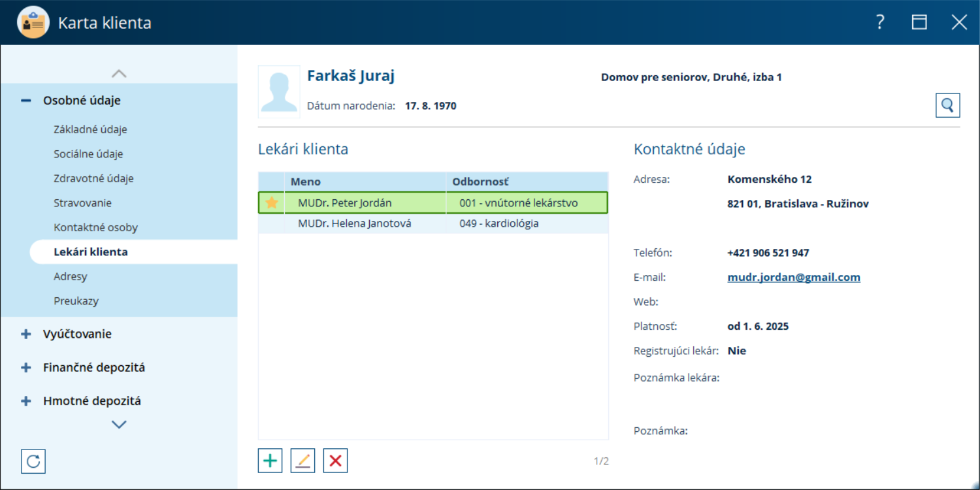Image resolution: width=980 pixels, height=490 pixels.
Task: Maximize the Karta klienta window
Action: coord(919,22)
